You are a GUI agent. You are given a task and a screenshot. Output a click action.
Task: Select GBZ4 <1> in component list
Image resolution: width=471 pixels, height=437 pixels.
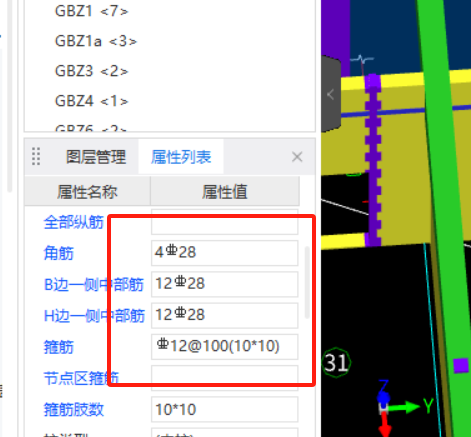click(91, 101)
